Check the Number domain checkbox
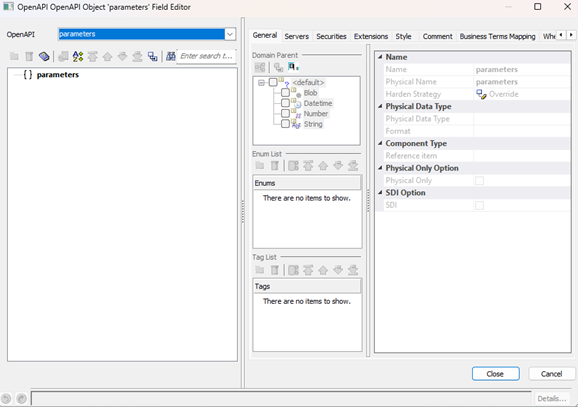The height and width of the screenshot is (407, 578). [285, 113]
